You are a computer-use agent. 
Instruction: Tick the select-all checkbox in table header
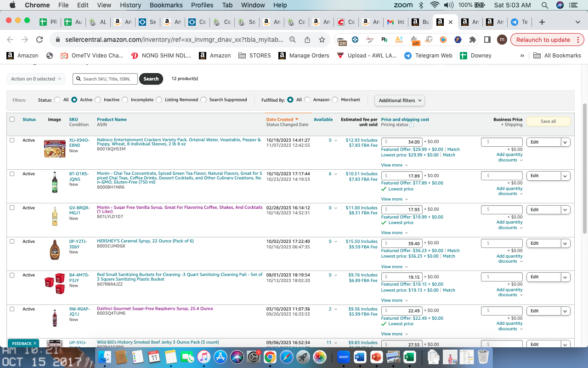click(x=12, y=119)
